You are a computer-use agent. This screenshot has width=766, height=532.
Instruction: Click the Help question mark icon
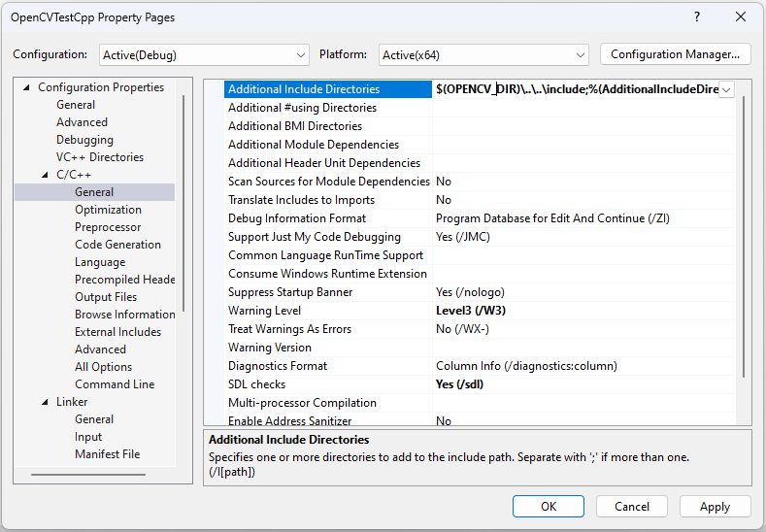tap(697, 17)
